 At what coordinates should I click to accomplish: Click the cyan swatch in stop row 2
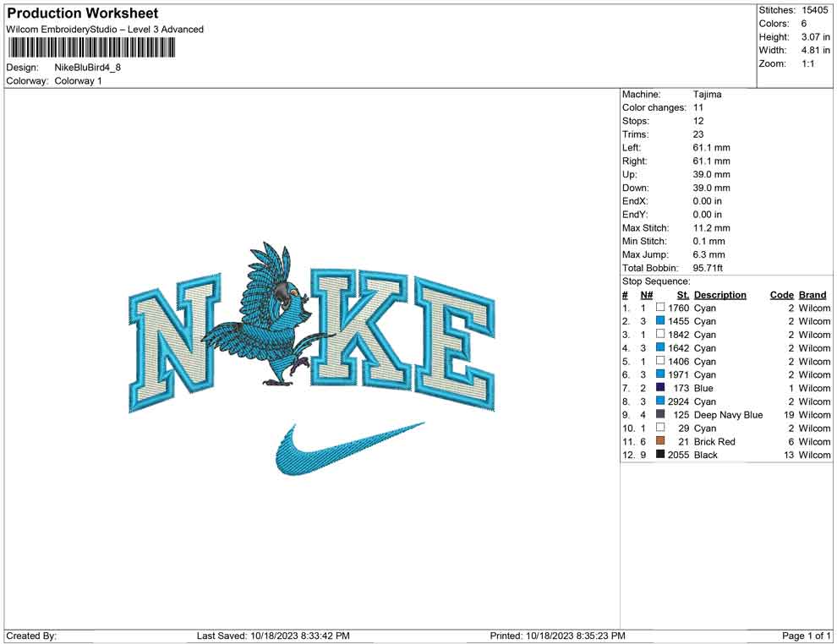660,320
